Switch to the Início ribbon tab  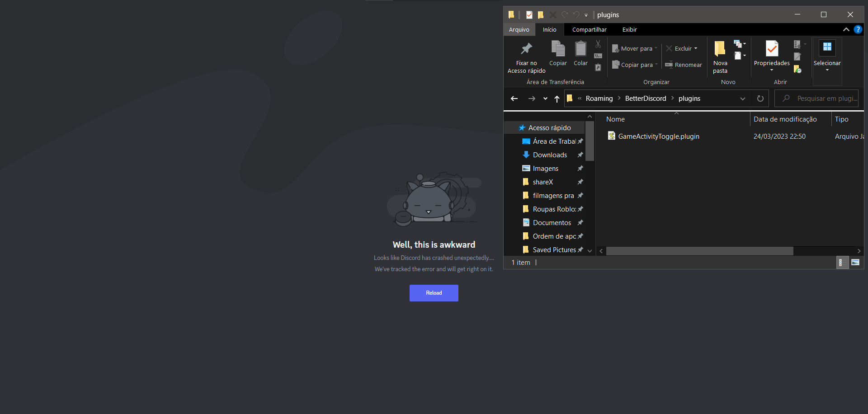click(x=550, y=29)
